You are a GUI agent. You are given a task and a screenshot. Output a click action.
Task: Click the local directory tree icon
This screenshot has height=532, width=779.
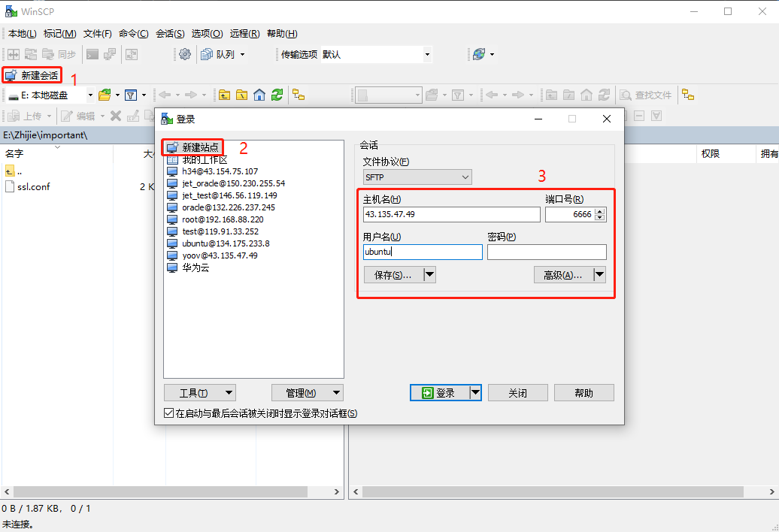[299, 95]
